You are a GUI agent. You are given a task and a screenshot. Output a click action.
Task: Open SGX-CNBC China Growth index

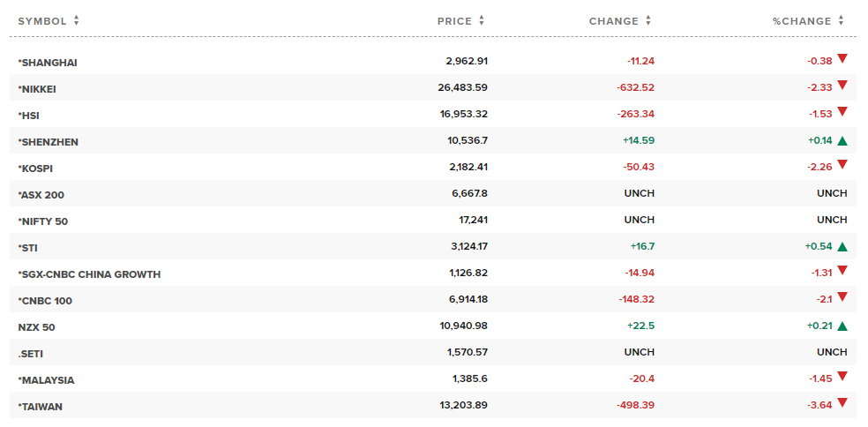point(89,274)
